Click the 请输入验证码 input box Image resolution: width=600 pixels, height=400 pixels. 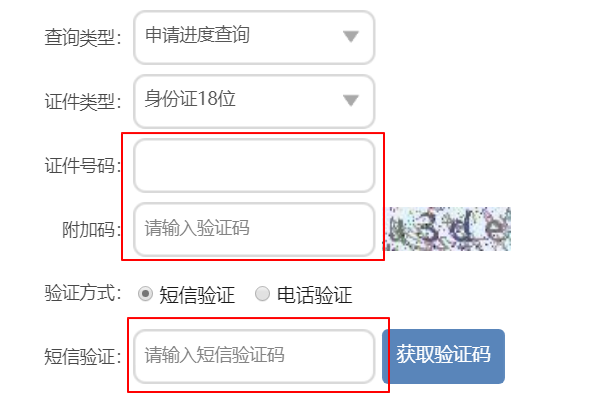(x=254, y=229)
